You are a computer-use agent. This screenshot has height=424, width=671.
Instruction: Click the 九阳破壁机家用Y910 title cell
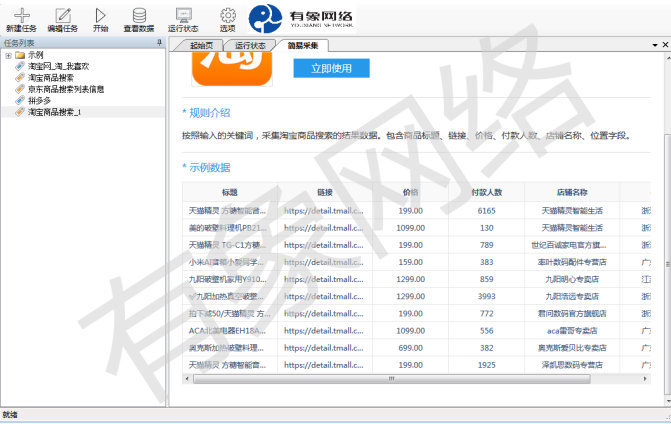[230, 279]
